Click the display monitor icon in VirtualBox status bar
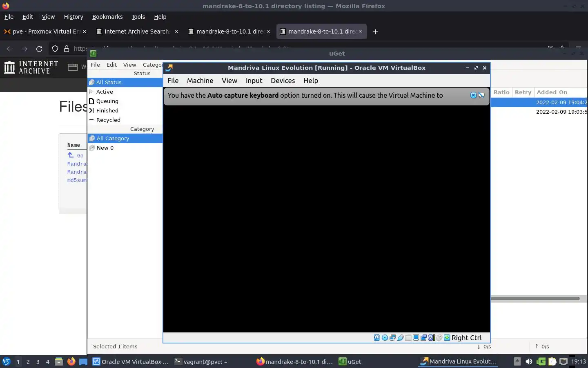This screenshot has width=588, height=368. (416, 338)
